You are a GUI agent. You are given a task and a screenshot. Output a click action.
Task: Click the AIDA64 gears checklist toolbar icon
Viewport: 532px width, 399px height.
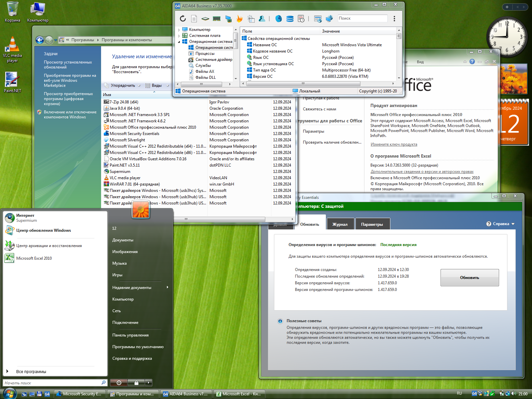[251, 19]
